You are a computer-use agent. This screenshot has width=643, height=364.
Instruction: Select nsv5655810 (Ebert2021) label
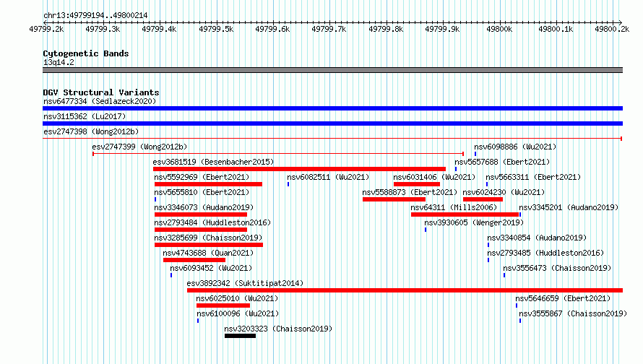pyautogui.click(x=202, y=192)
